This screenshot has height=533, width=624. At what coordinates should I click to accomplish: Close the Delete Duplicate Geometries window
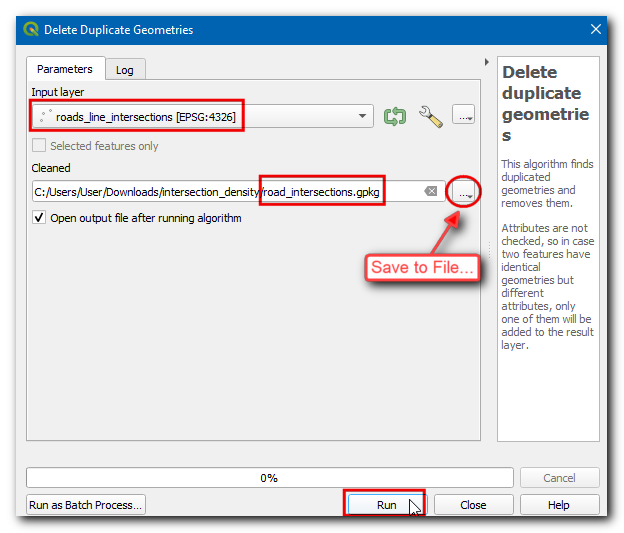(596, 30)
